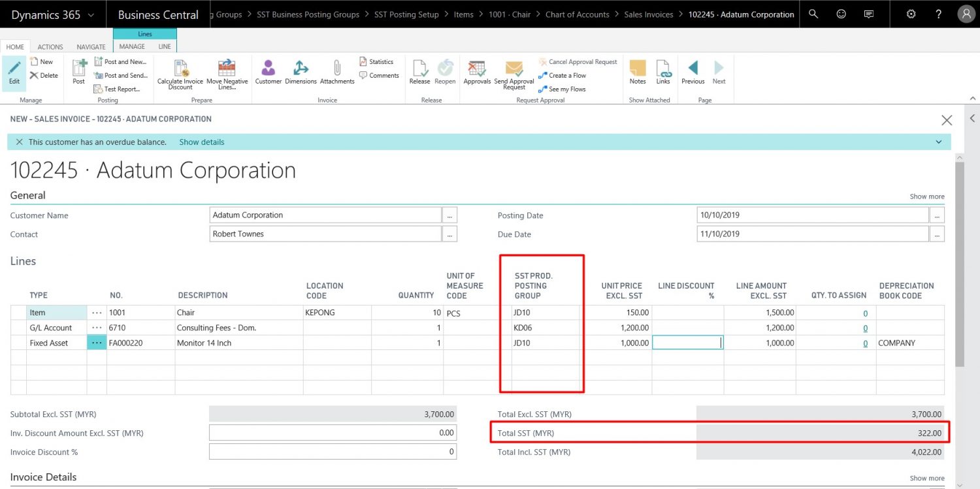Screen dimensions: 980x489
Task: Open the chat messages icon in header
Action: (869, 14)
